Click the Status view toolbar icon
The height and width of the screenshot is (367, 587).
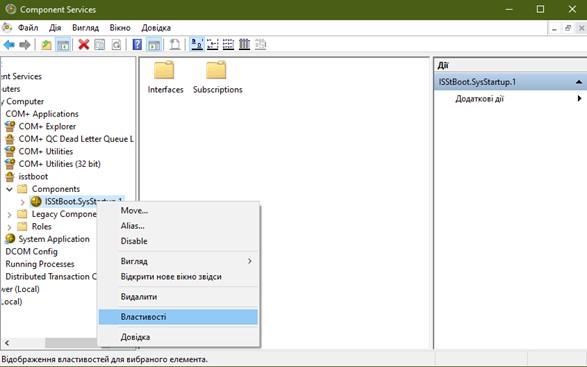pyautogui.click(x=261, y=45)
